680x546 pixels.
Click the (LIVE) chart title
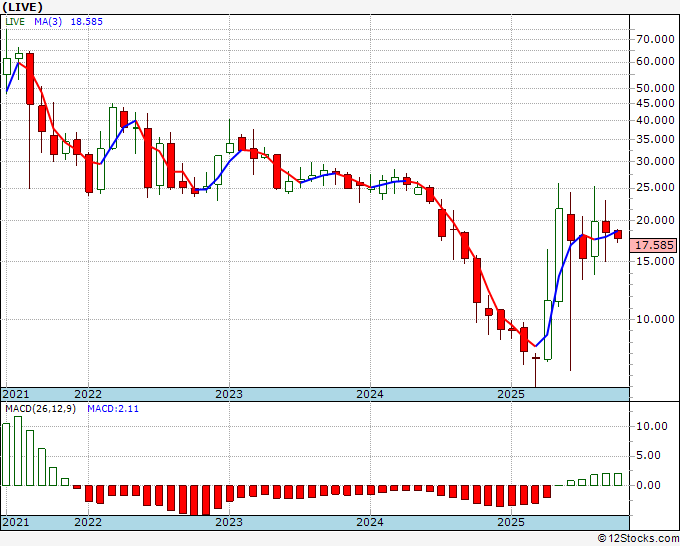tap(23, 7)
